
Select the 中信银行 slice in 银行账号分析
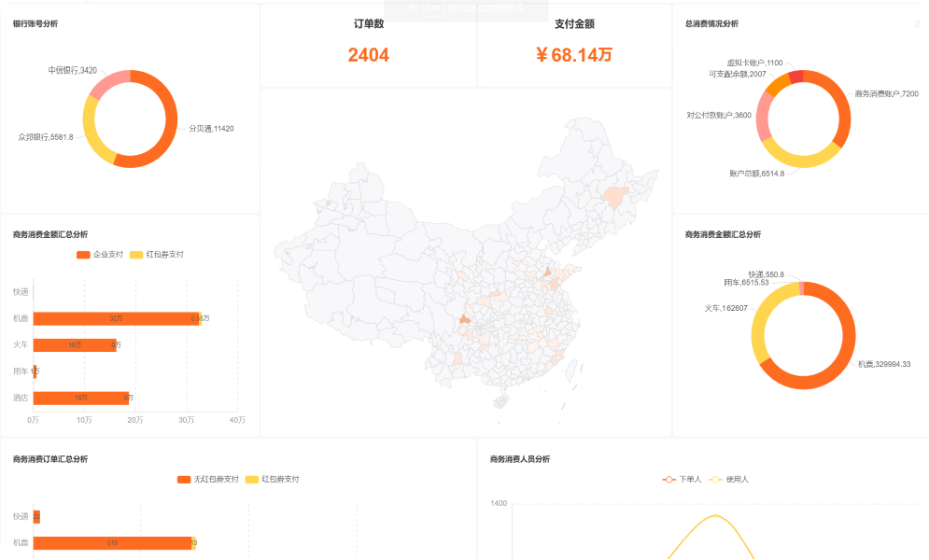point(110,79)
